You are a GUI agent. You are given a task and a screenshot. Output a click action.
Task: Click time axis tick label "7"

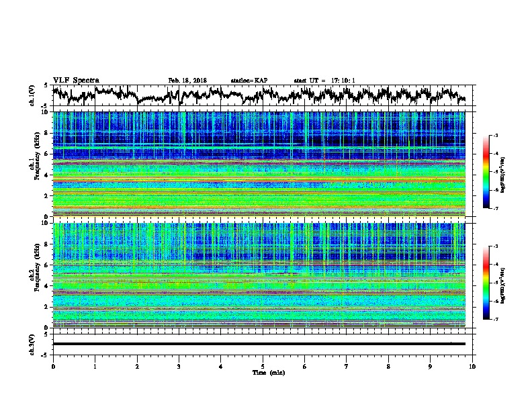[x=347, y=367]
